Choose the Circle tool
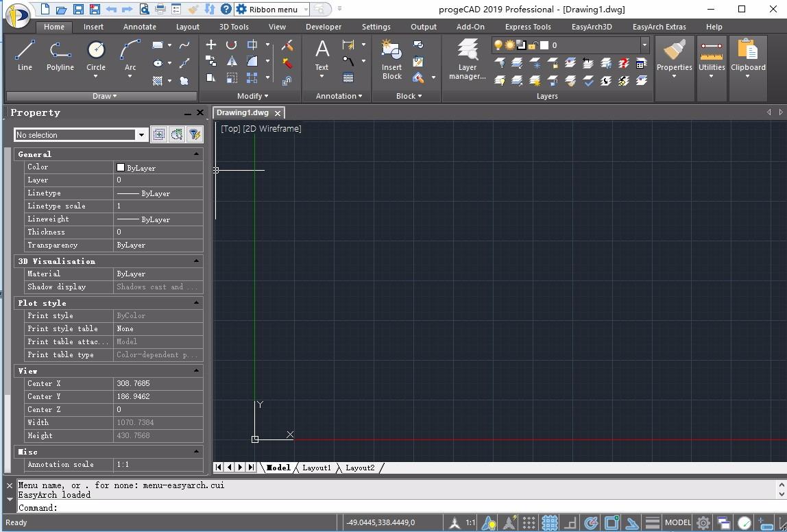The image size is (787, 532). click(95, 59)
